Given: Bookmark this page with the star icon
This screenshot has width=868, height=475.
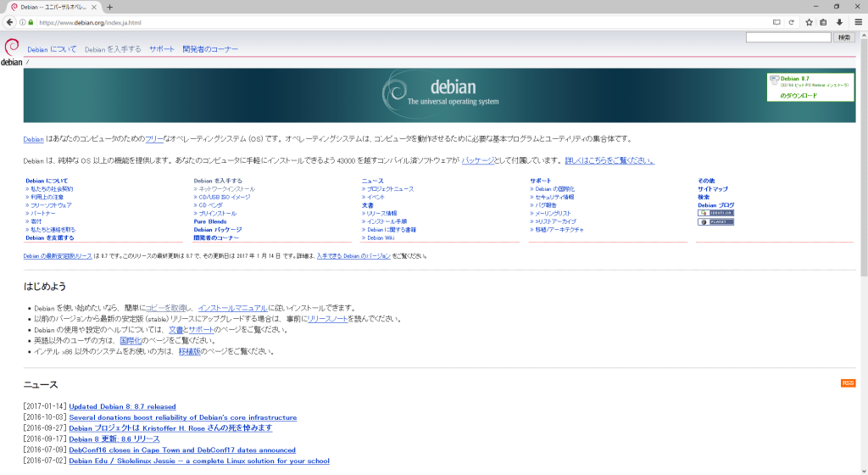Looking at the screenshot, I should click(810, 23).
